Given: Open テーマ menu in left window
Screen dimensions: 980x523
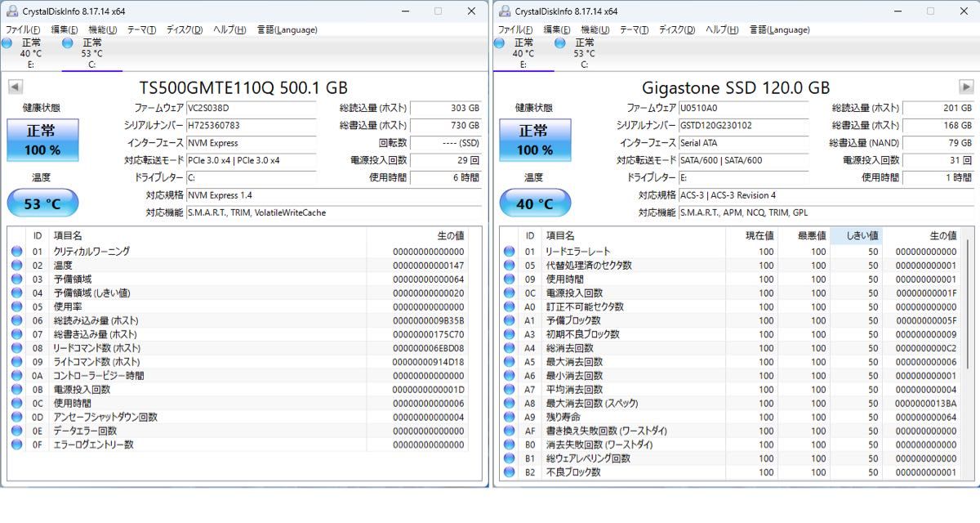Looking at the screenshot, I should [141, 29].
